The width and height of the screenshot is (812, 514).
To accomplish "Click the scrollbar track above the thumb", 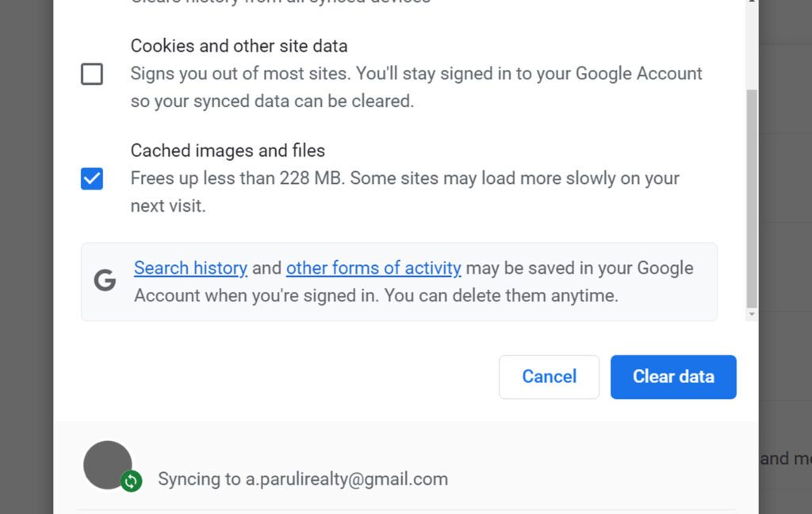I will (x=752, y=47).
